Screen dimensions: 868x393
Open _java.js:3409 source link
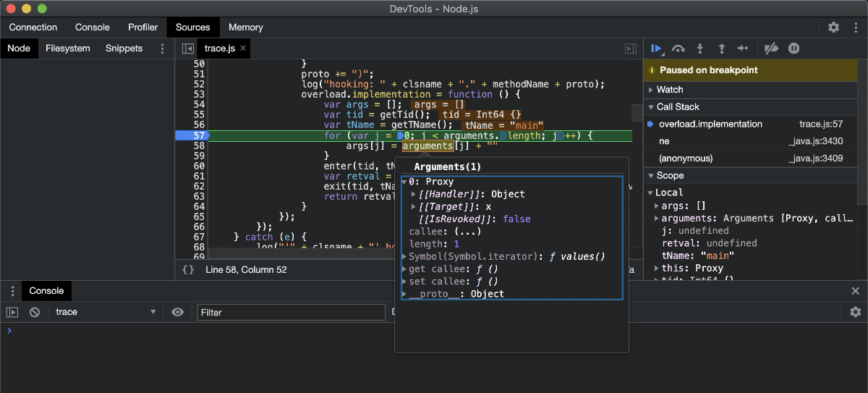tap(816, 159)
